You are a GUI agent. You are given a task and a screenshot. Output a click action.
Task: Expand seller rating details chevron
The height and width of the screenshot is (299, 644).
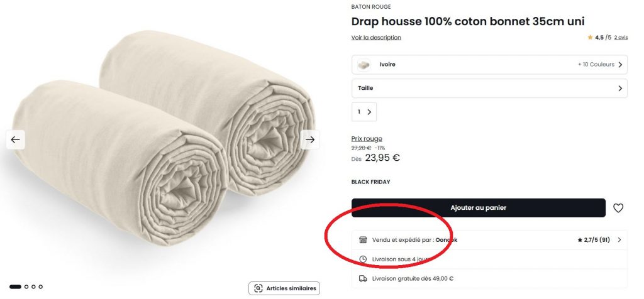tap(619, 240)
